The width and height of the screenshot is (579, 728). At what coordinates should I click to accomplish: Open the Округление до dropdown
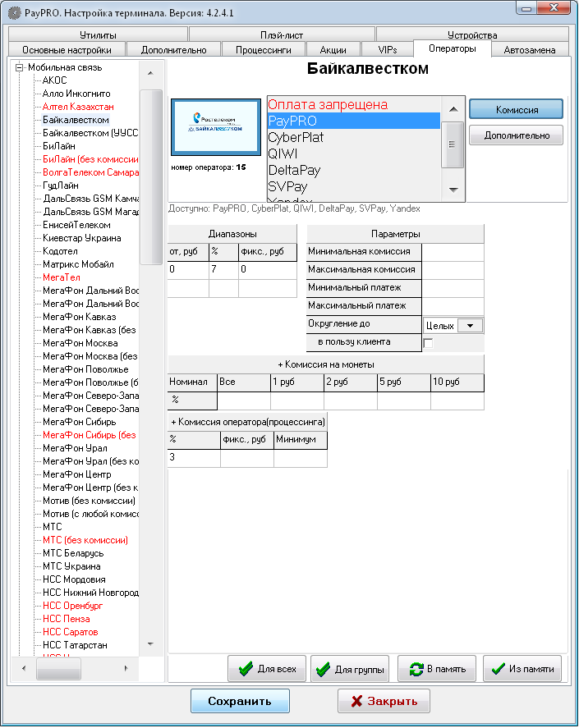pyautogui.click(x=470, y=326)
